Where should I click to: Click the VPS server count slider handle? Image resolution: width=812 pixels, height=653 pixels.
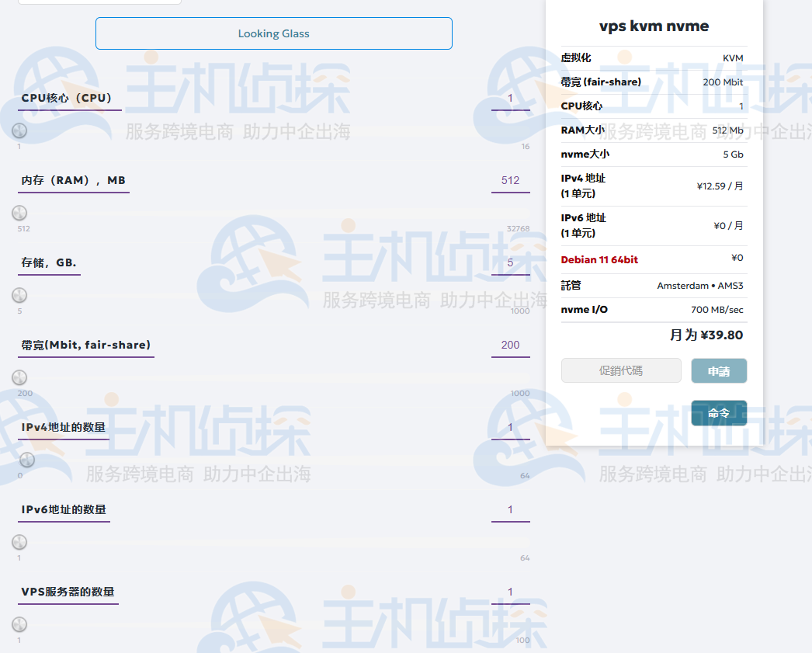click(20, 625)
